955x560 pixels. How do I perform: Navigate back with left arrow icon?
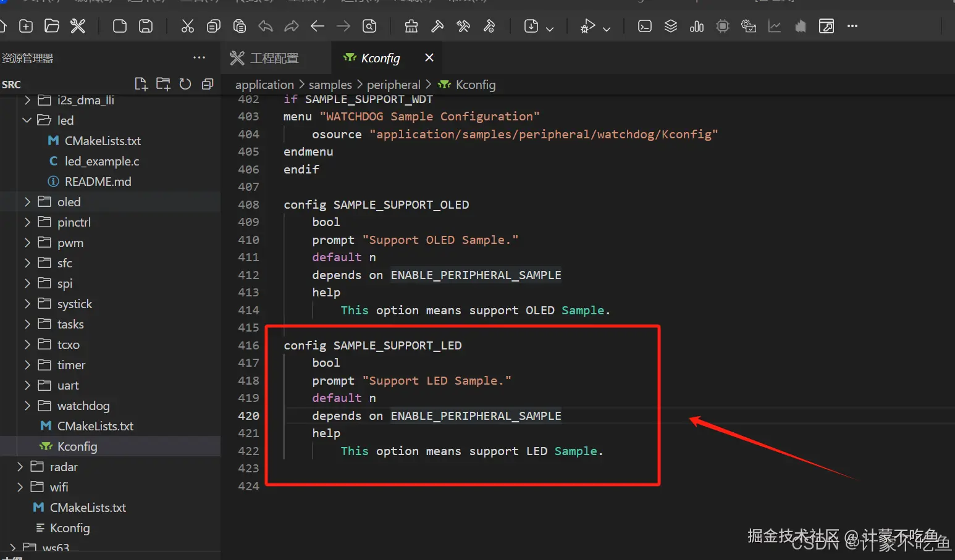pos(318,26)
